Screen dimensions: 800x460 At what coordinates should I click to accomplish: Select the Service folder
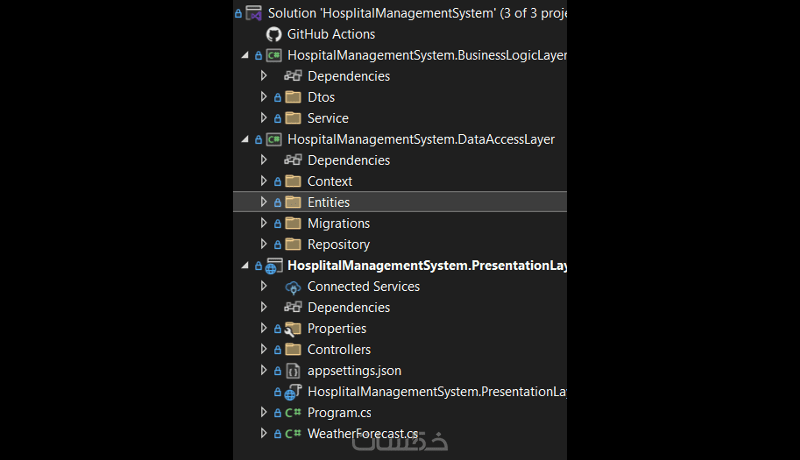[x=328, y=118]
